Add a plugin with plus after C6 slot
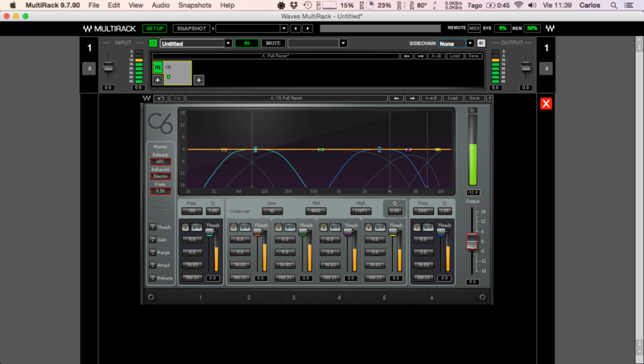 [198, 80]
